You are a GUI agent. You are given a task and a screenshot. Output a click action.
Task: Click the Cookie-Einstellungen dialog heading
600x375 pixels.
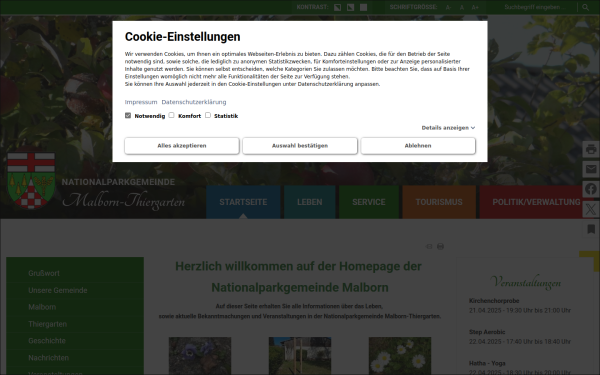click(183, 37)
